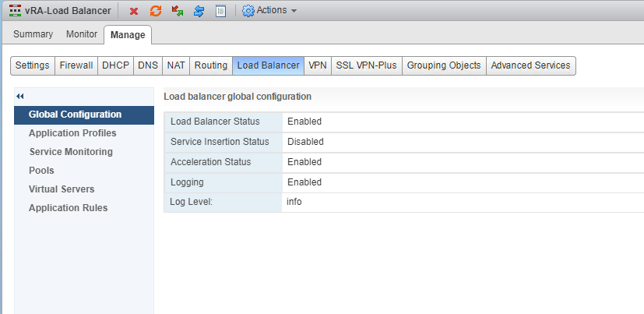Open the SSL VPN-Plus sub-tab

click(367, 65)
